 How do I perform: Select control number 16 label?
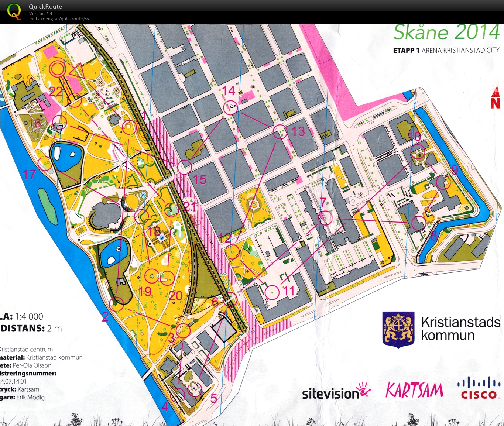(35, 123)
